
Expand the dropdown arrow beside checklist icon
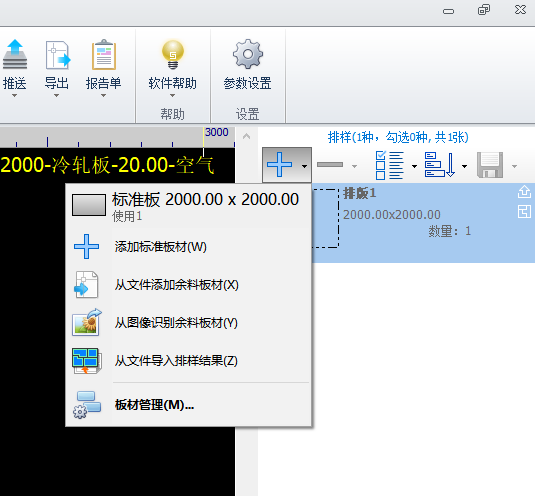click(x=415, y=166)
